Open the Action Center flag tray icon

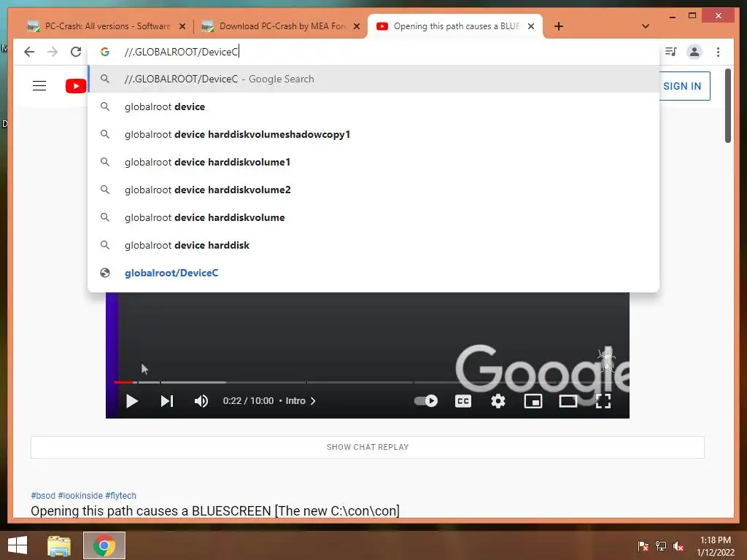643,545
